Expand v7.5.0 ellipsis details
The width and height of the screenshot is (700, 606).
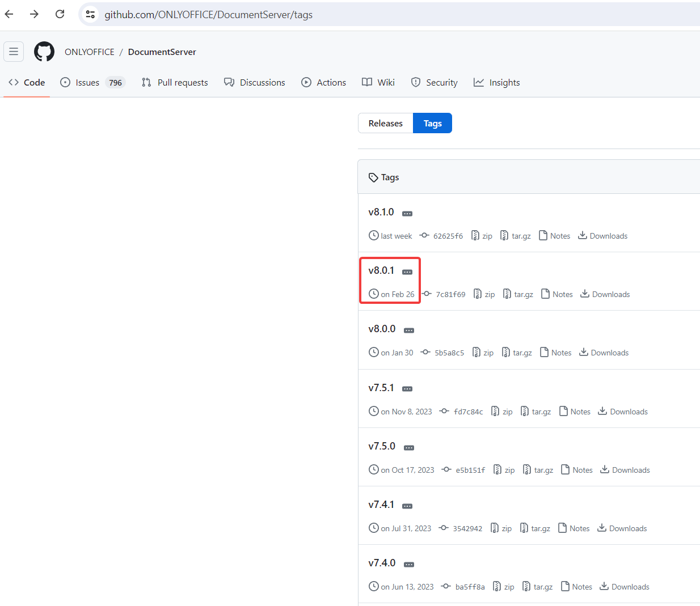pos(409,448)
